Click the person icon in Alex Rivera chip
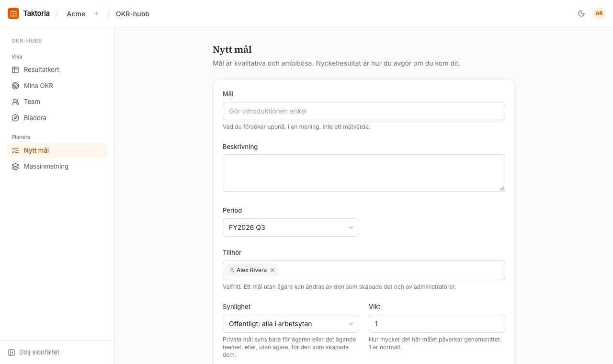Screen dimensions: 613x364 (x=232, y=270)
